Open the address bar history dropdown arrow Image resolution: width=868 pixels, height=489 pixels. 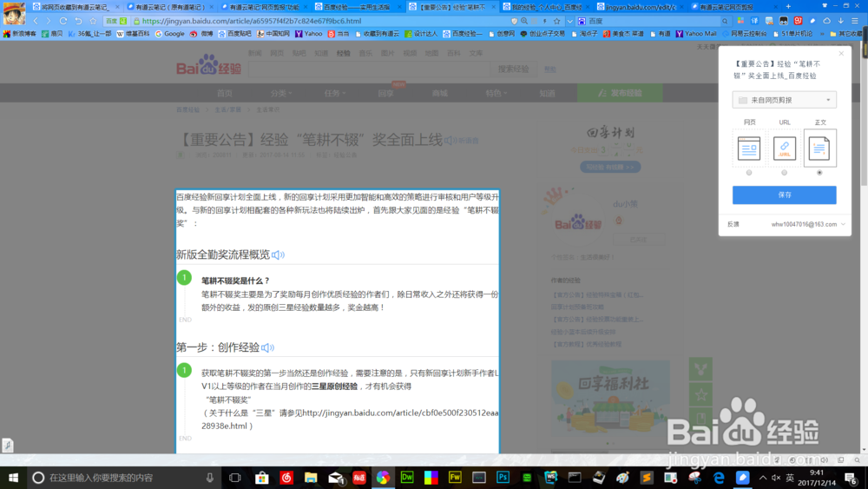[x=569, y=21]
